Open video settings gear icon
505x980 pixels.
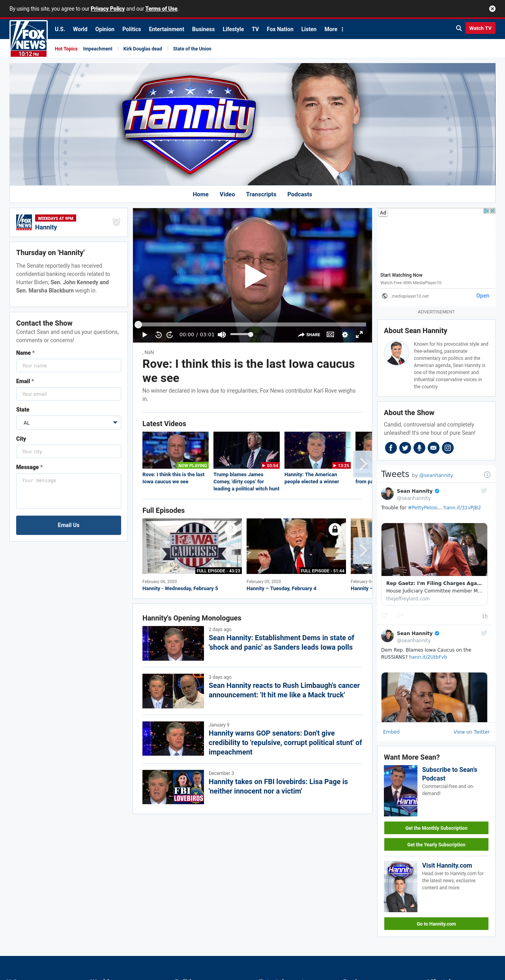[345, 335]
